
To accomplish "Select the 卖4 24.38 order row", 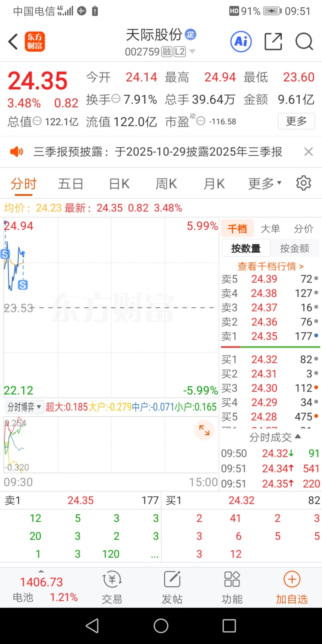I will 270,293.
